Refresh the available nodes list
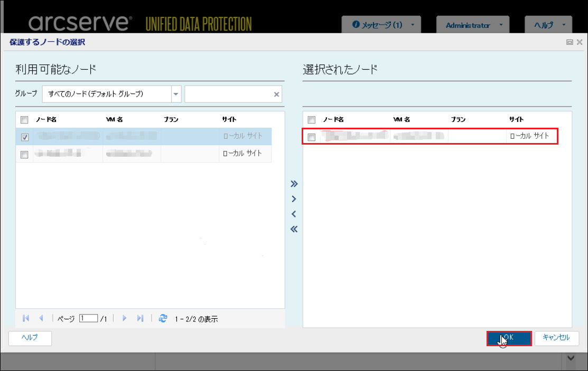Screen dimensions: 588x371 163,318
